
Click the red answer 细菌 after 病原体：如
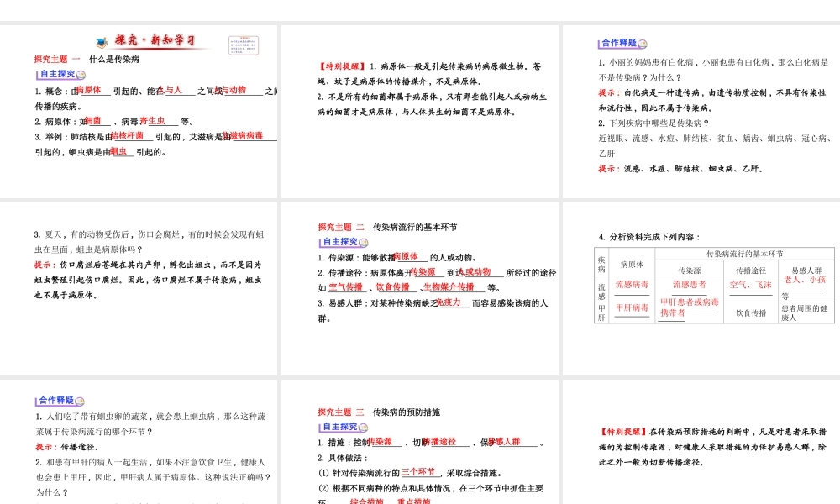[x=93, y=120]
